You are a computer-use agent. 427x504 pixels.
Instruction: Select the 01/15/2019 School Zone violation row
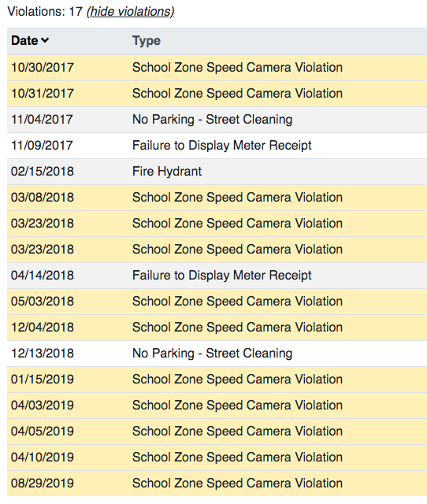click(217, 380)
